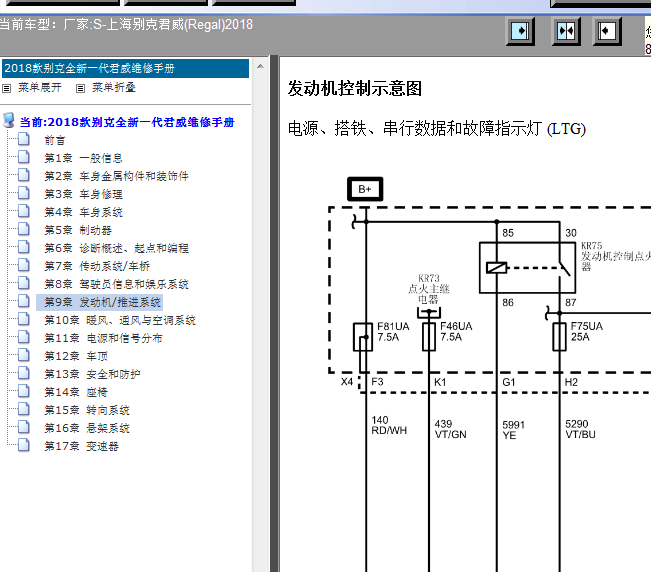Click the 5290 VT/BU wire label
This screenshot has height=572, width=651.
580,429
